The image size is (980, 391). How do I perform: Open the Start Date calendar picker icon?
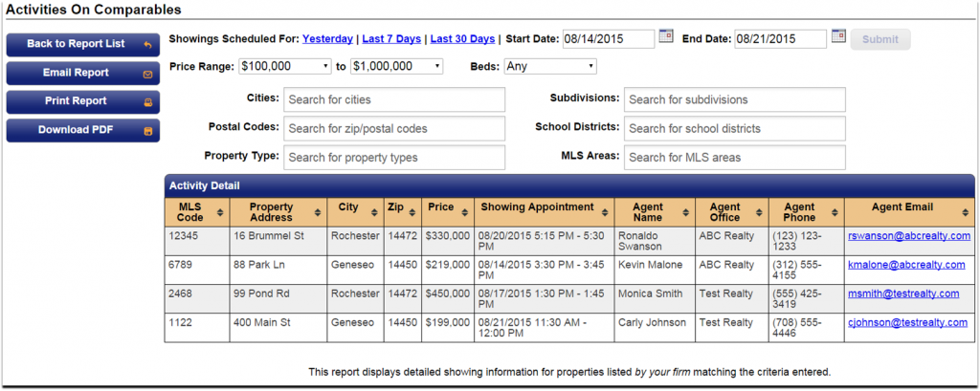666,36
